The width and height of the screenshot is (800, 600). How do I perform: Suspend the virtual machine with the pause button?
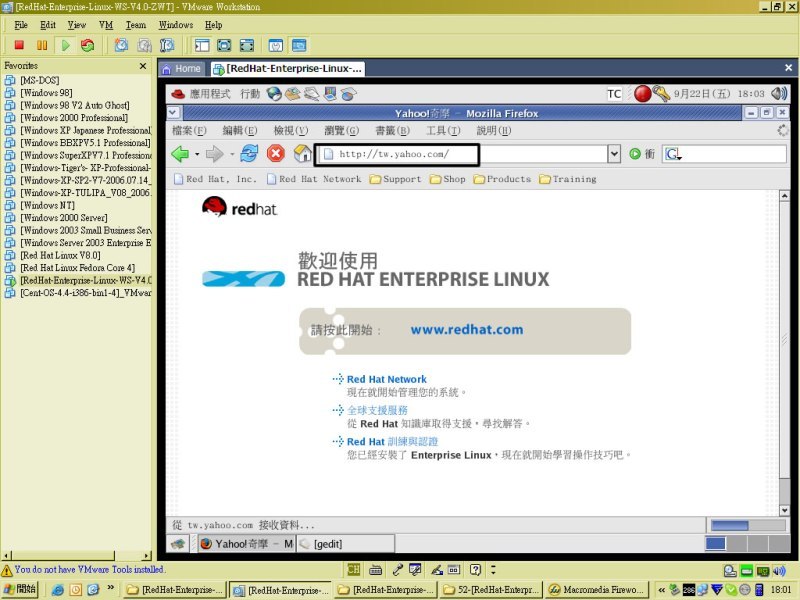[42, 45]
